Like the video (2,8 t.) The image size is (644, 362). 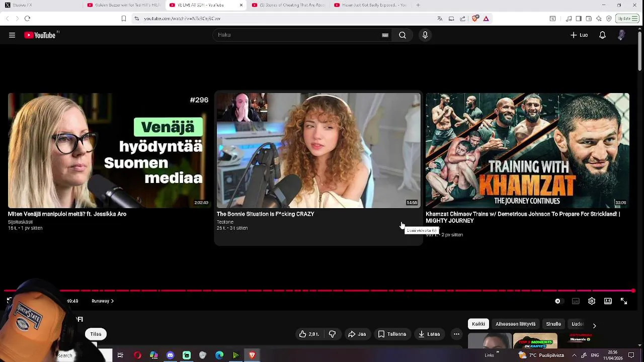[309, 334]
